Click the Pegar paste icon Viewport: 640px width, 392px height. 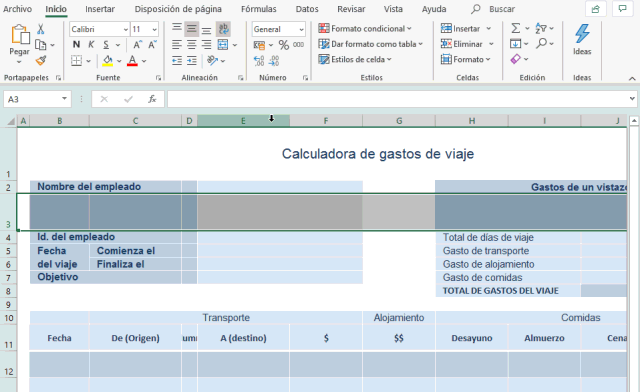tap(20, 35)
